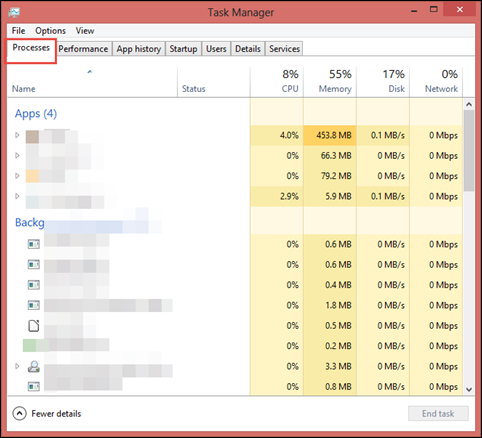Open the Startup tab
The height and width of the screenshot is (438, 482).
(183, 49)
